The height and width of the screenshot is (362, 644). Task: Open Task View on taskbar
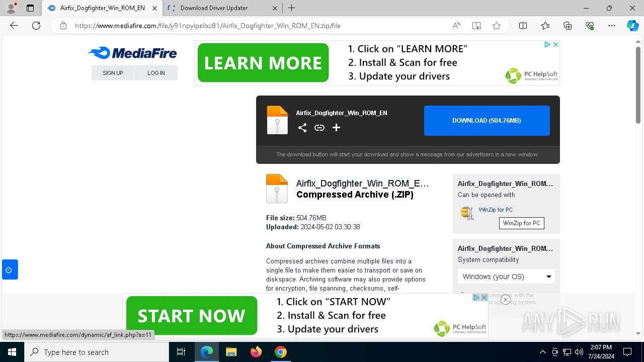(181, 352)
